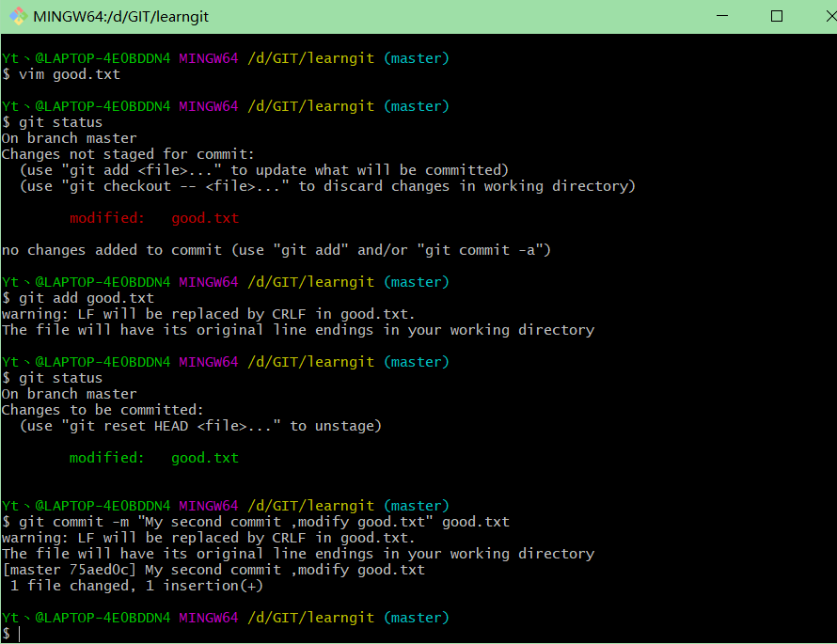This screenshot has width=837, height=644.
Task: Click the window title MINGW64:/d/GIT/learngit
Action: (120, 17)
